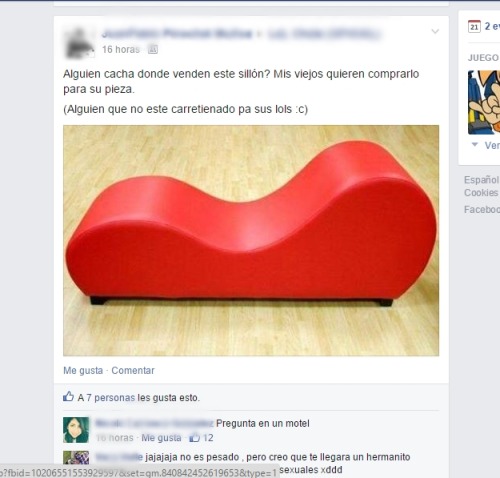Select the Español language link
500x478 pixels.
[482, 180]
